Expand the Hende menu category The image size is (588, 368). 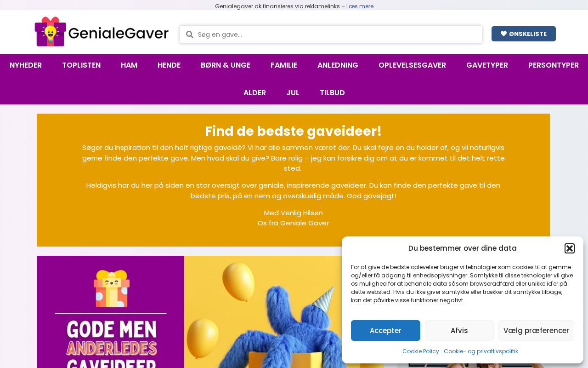point(169,65)
